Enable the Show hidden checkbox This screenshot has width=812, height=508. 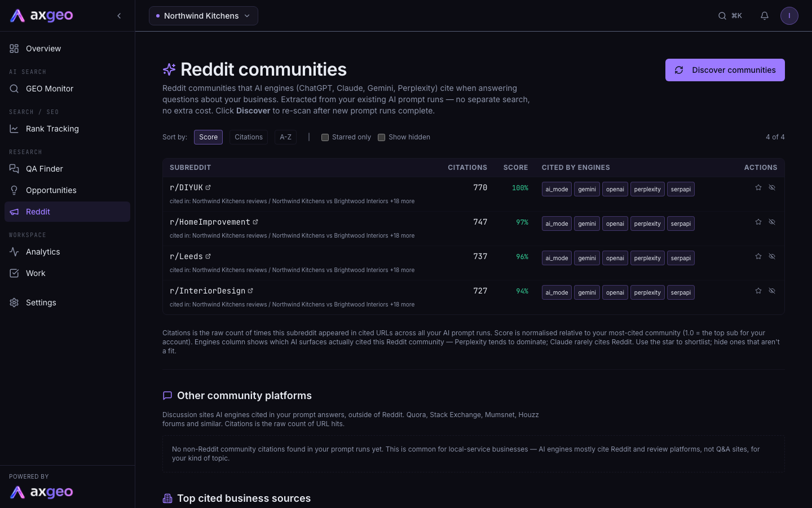tap(381, 137)
